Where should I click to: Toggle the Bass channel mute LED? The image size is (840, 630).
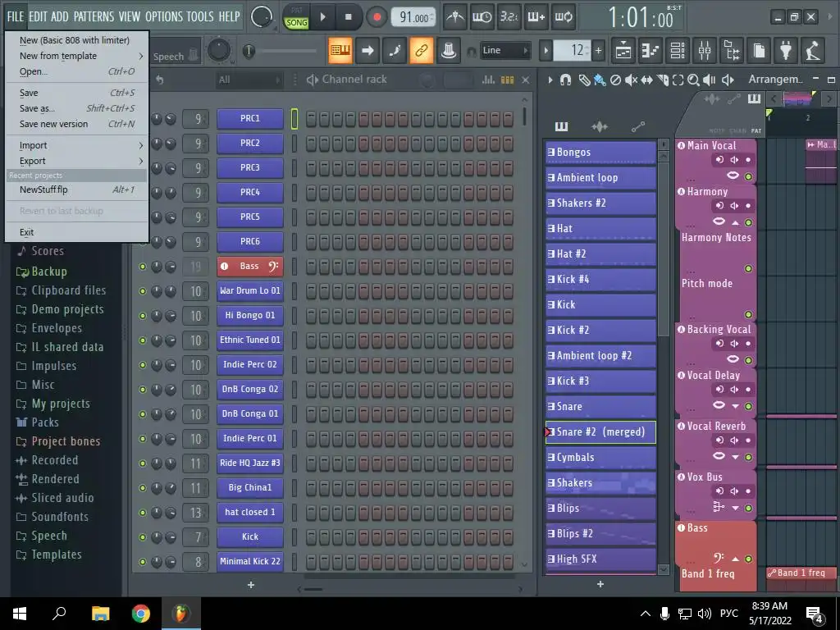pyautogui.click(x=143, y=267)
